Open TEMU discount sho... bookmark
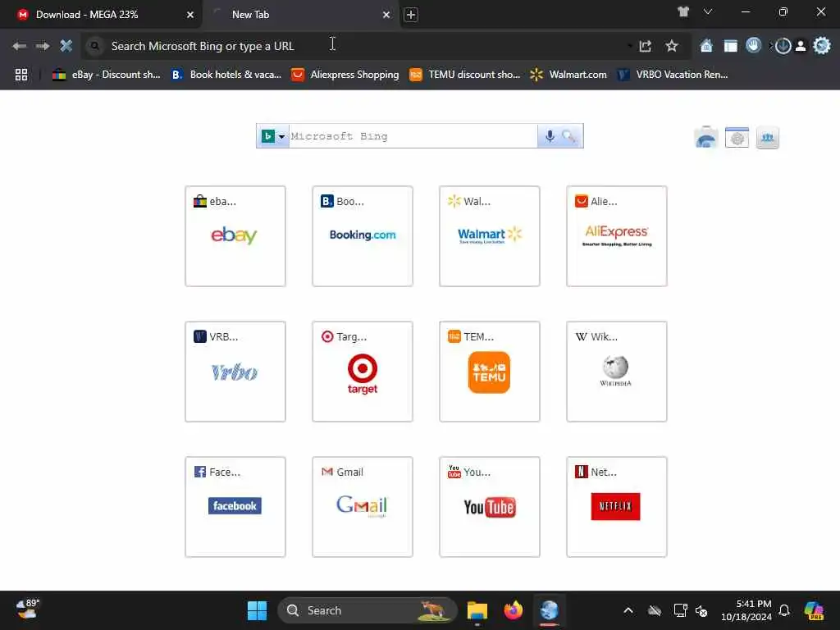This screenshot has width=840, height=630. pyautogui.click(x=464, y=75)
